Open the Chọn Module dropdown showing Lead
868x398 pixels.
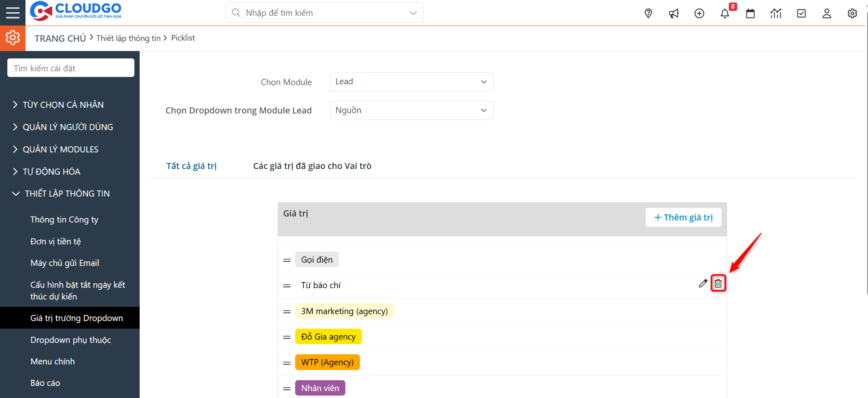tap(411, 81)
